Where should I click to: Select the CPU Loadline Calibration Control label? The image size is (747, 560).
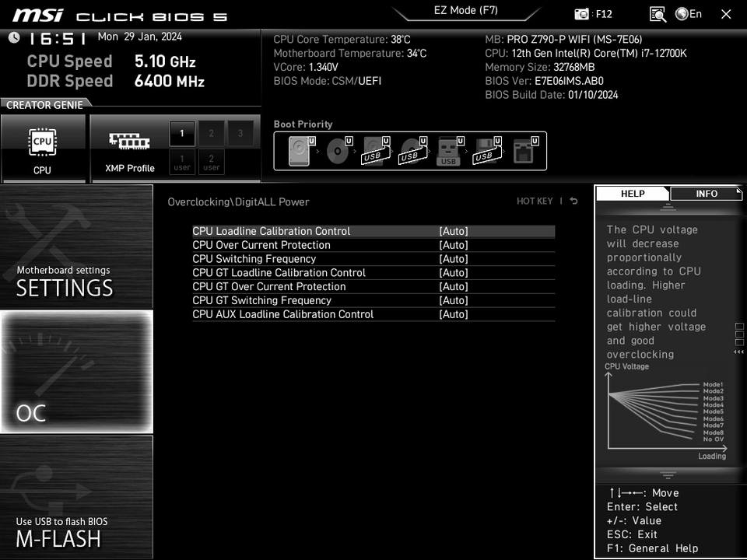271,231
